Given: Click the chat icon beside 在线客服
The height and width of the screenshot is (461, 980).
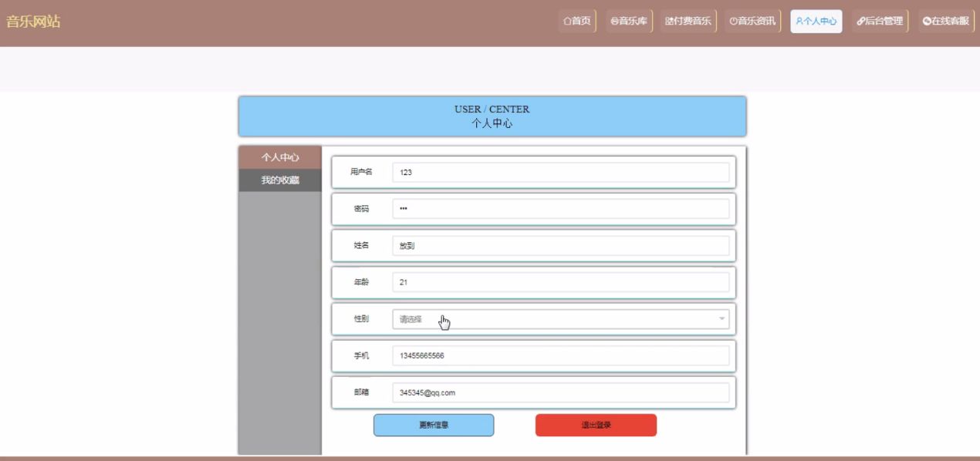Looking at the screenshot, I should (926, 22).
